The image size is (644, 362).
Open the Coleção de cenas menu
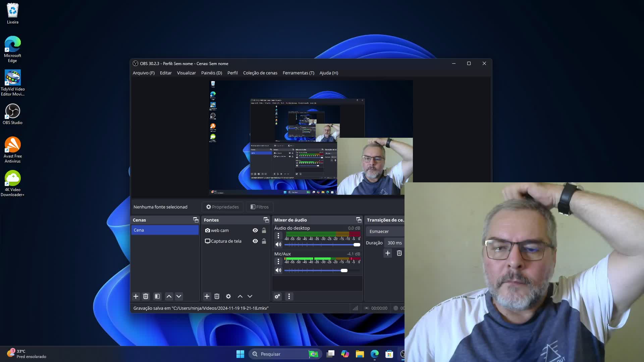260,73
